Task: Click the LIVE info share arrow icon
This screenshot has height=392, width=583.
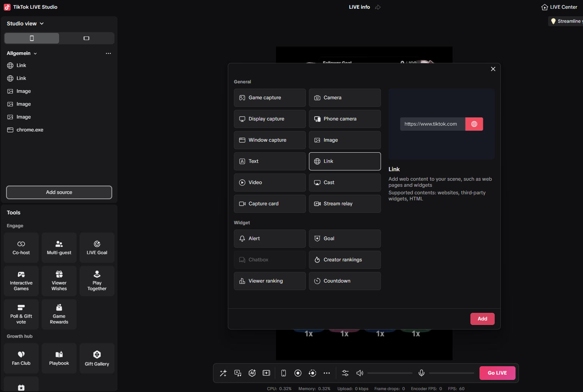Action: [x=378, y=7]
